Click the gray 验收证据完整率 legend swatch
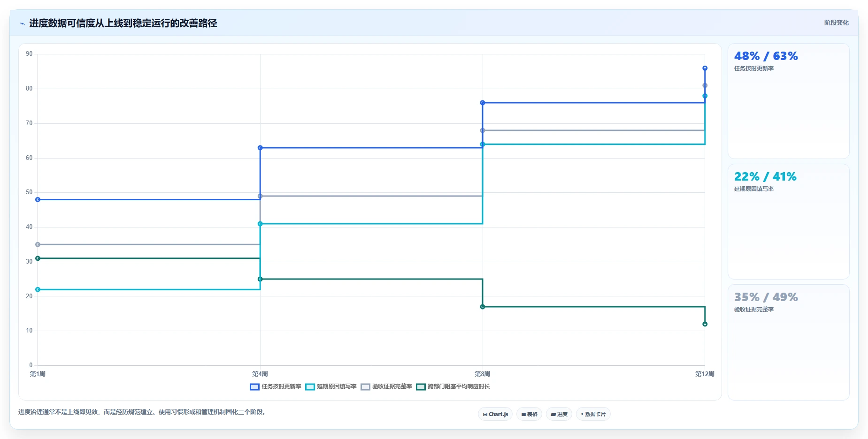Screen dimensions: 868x439 [365, 387]
